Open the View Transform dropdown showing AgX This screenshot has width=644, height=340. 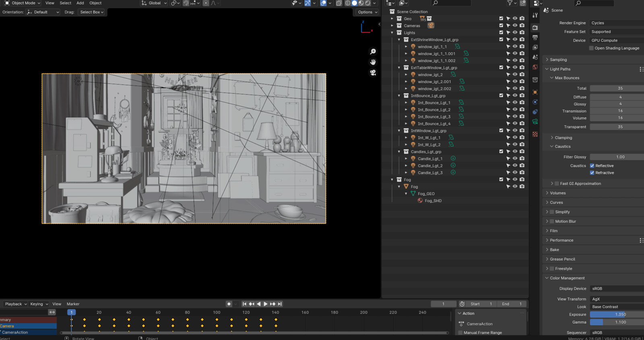click(x=617, y=299)
